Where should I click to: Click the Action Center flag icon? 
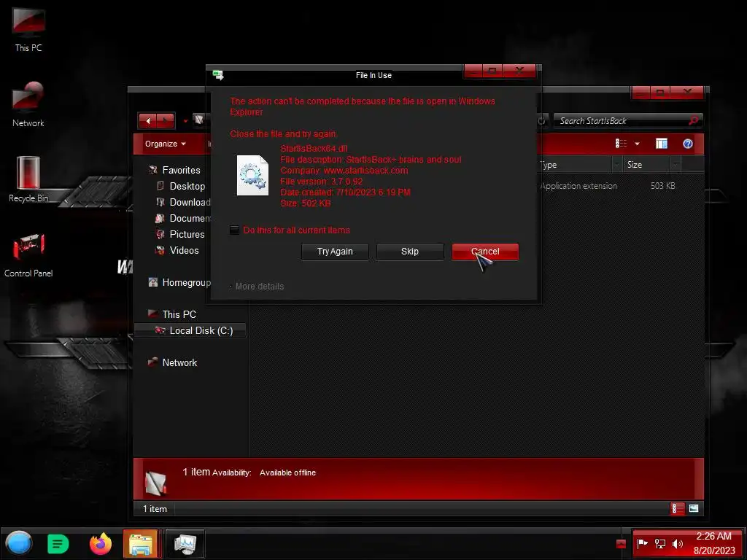(642, 543)
